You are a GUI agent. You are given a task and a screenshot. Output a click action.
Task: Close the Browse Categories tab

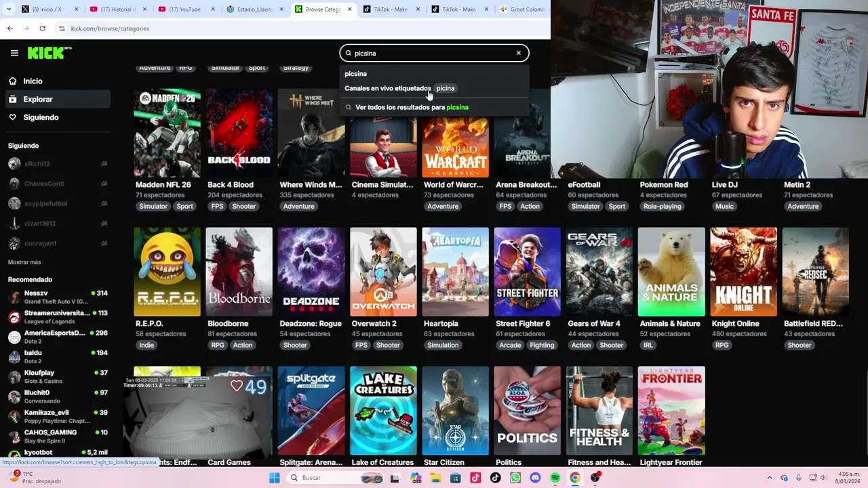(350, 9)
